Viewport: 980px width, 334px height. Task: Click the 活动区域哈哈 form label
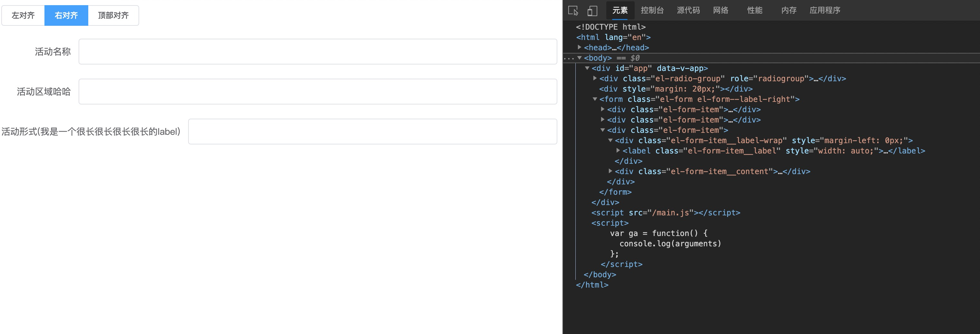(44, 92)
